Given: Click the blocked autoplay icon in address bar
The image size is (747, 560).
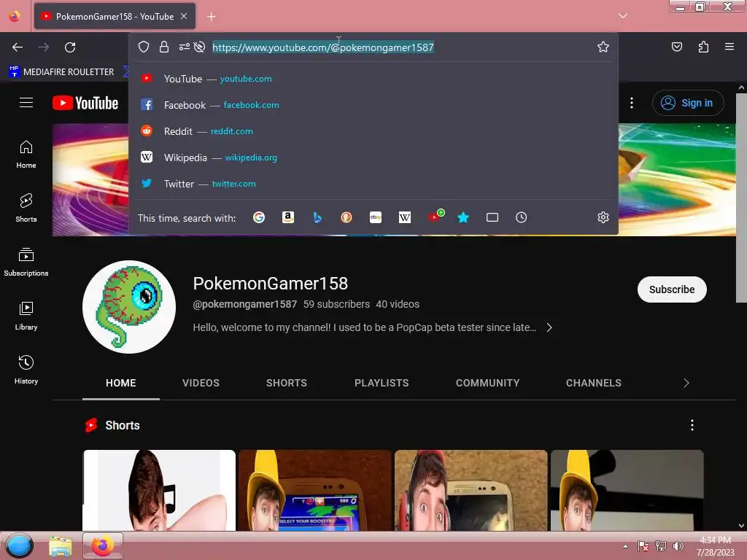Looking at the screenshot, I should (200, 47).
